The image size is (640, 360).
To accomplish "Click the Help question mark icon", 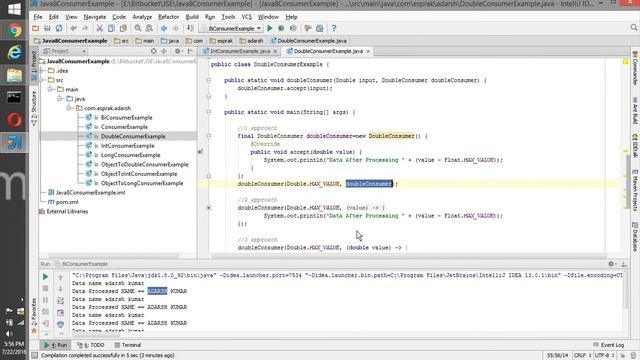I will [x=334, y=28].
